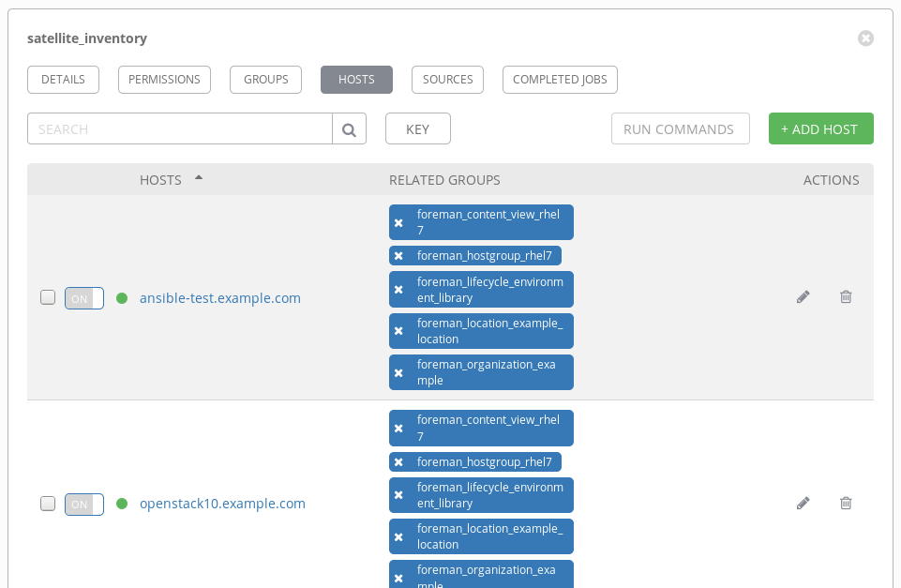Focus the Search input field
Screen dimensions: 901x588
[179, 129]
